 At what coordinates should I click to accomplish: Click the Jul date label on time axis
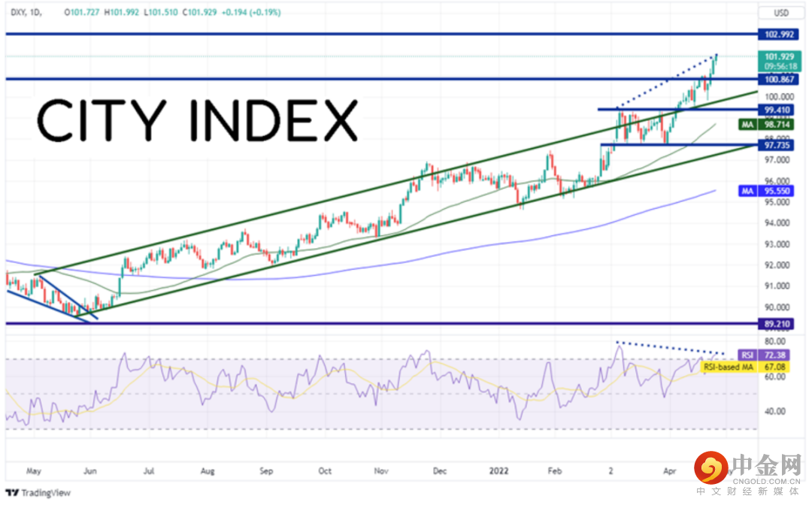[x=149, y=471]
